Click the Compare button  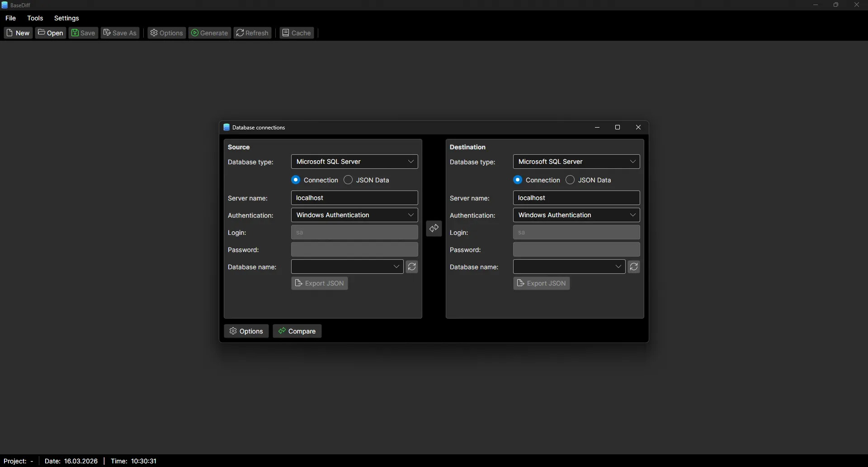[297, 331]
